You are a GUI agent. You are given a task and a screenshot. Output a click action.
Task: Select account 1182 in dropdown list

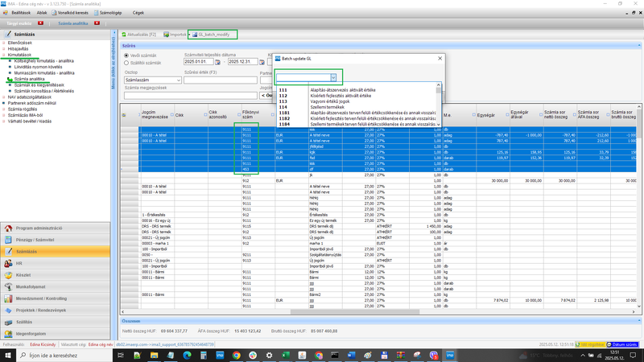click(x=357, y=118)
